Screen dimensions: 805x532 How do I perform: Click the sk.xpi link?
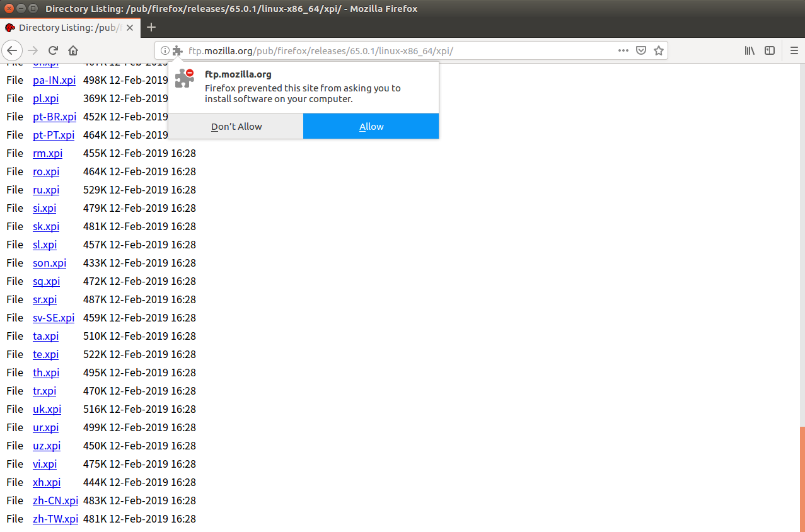(x=46, y=226)
